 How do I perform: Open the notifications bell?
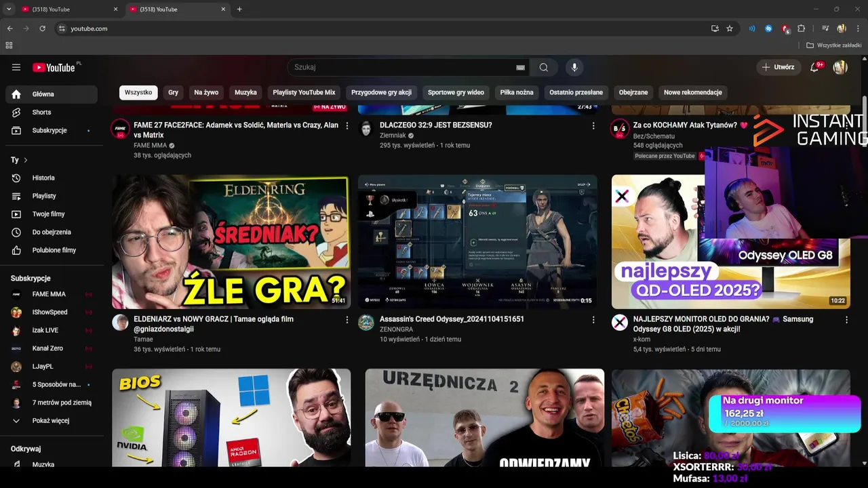point(816,67)
